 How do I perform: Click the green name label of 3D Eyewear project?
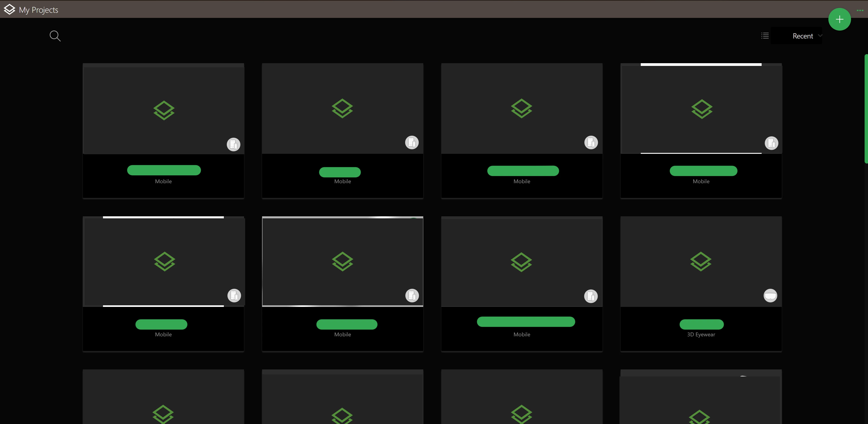[x=702, y=324]
